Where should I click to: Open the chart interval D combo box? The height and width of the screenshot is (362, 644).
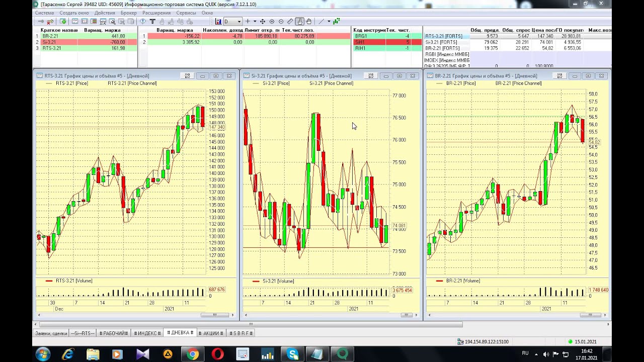pos(233,22)
